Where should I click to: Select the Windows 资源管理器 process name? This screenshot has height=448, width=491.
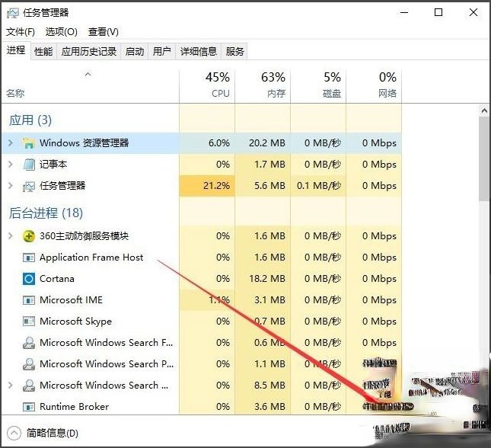pyautogui.click(x=84, y=143)
